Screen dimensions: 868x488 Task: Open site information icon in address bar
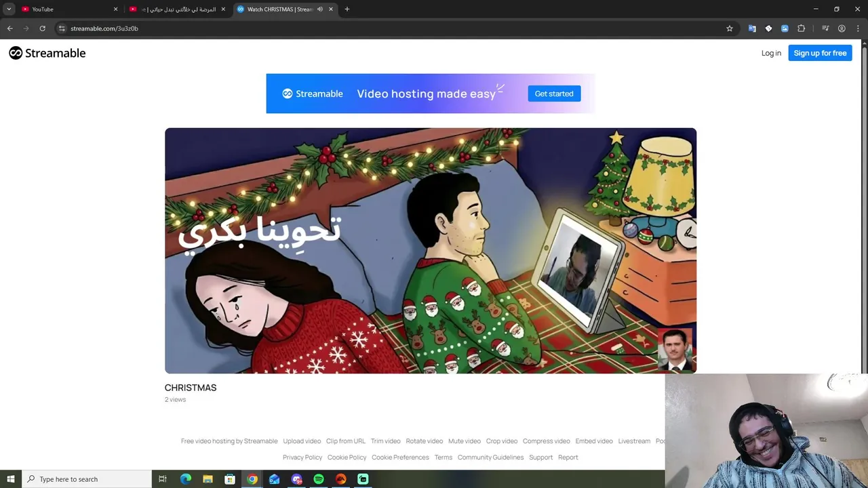(x=62, y=28)
